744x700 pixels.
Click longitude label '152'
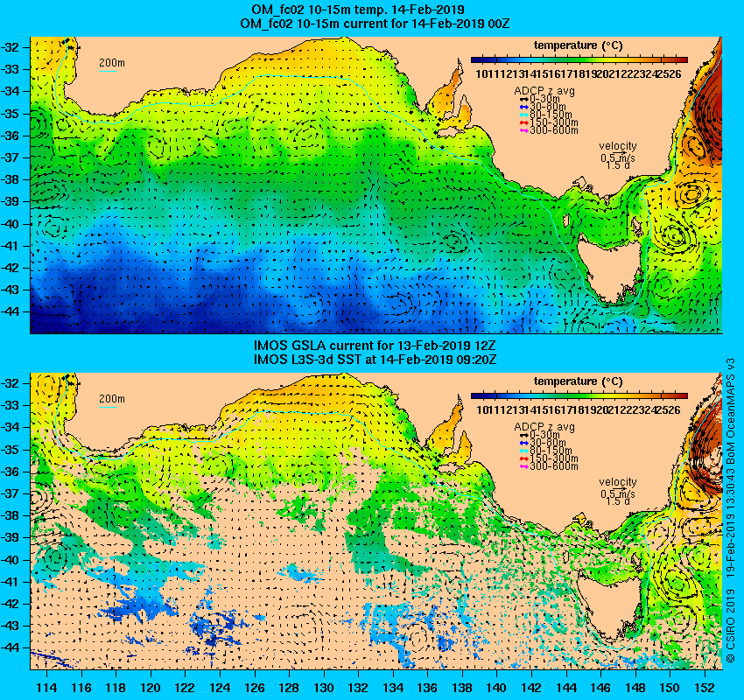coord(705,687)
